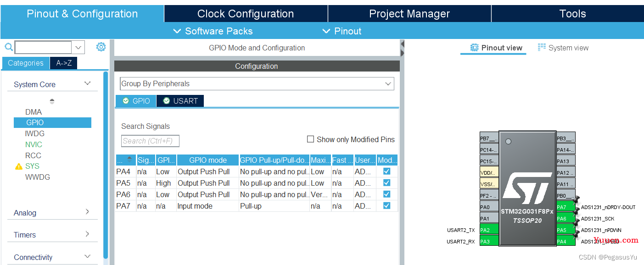
Task: Open the Group By Peripherals dropdown
Action: point(257,83)
